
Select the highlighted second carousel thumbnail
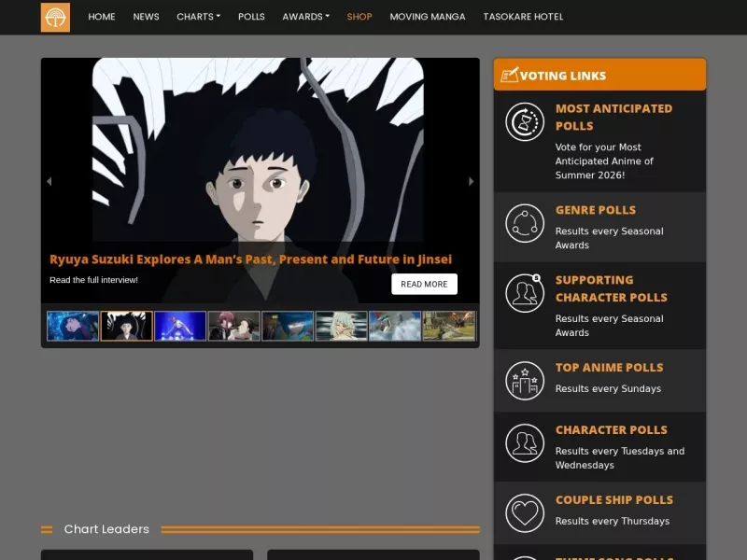(x=127, y=326)
